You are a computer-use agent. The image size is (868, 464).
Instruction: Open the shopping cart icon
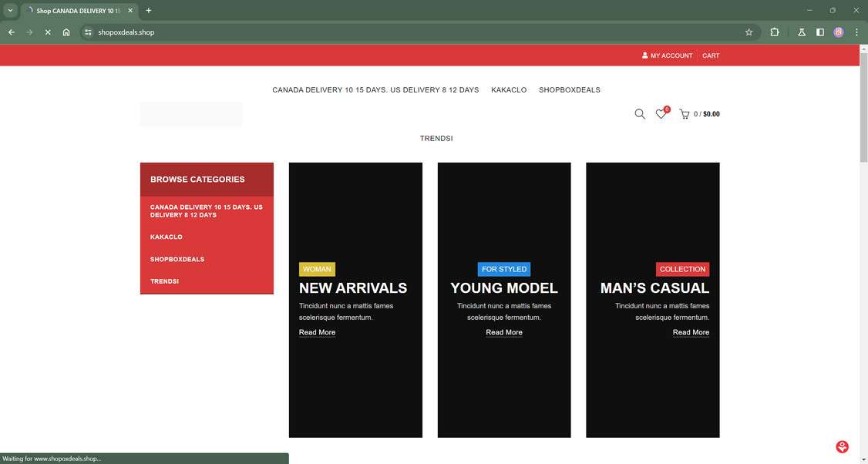point(685,114)
